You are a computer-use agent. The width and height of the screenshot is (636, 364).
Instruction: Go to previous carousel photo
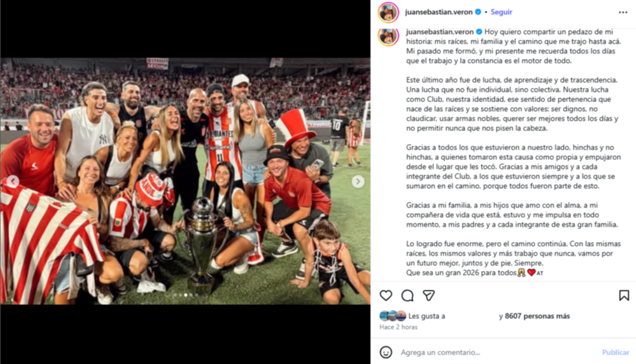pos(12,181)
